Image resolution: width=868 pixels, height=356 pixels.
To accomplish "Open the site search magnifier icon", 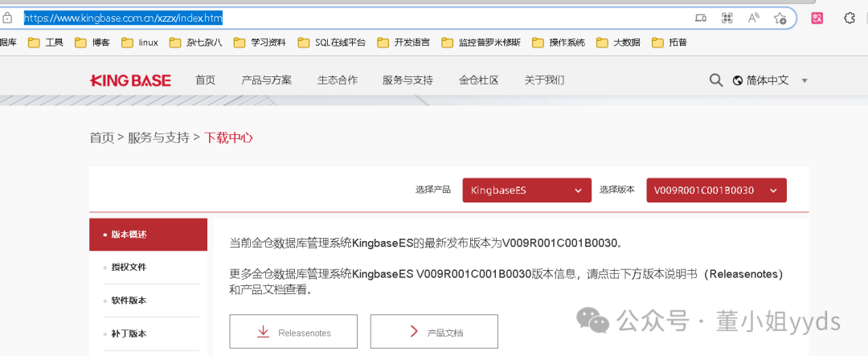I will point(715,80).
